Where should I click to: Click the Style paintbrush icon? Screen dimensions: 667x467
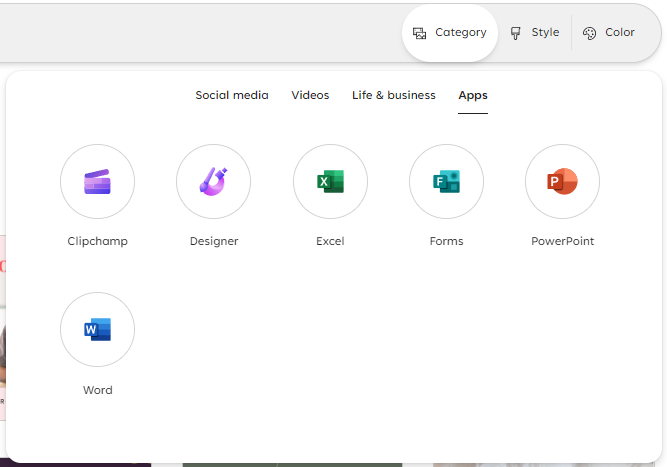516,33
